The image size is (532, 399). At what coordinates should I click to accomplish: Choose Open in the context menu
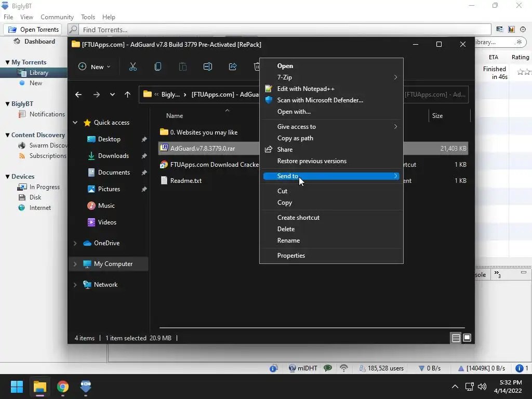point(331,66)
